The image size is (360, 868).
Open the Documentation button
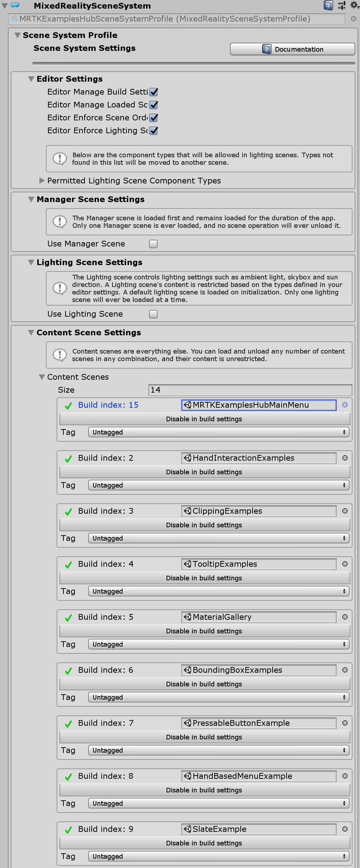click(292, 49)
